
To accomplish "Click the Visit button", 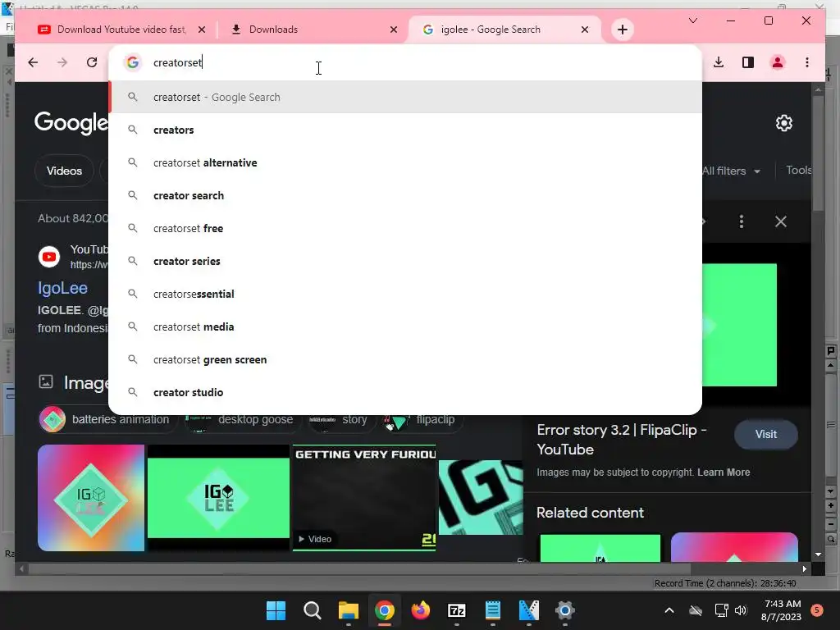I will (x=765, y=435).
